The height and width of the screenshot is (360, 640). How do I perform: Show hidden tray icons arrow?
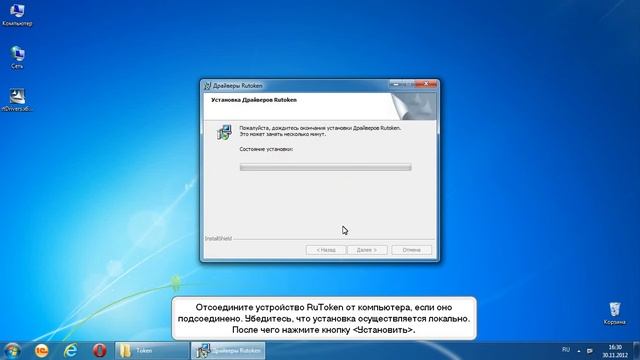(579, 351)
